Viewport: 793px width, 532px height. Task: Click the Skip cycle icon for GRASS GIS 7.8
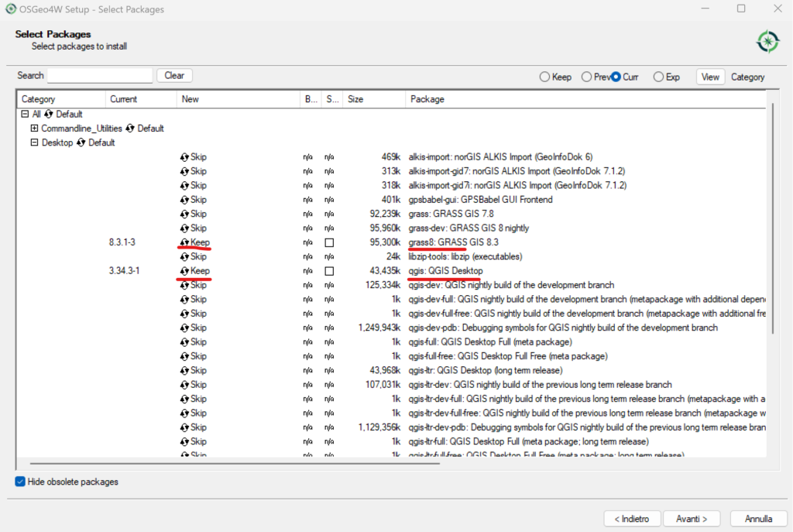(x=184, y=214)
